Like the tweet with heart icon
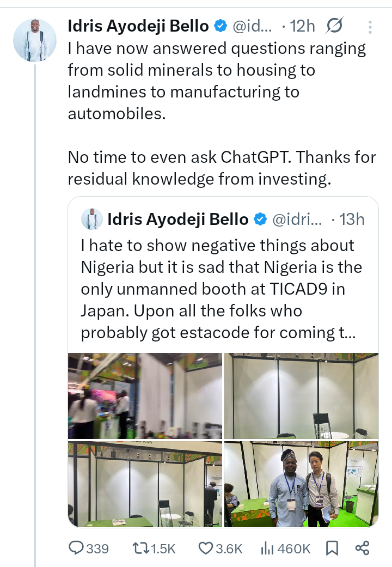Screen dimensions: 392x567 coord(205,548)
